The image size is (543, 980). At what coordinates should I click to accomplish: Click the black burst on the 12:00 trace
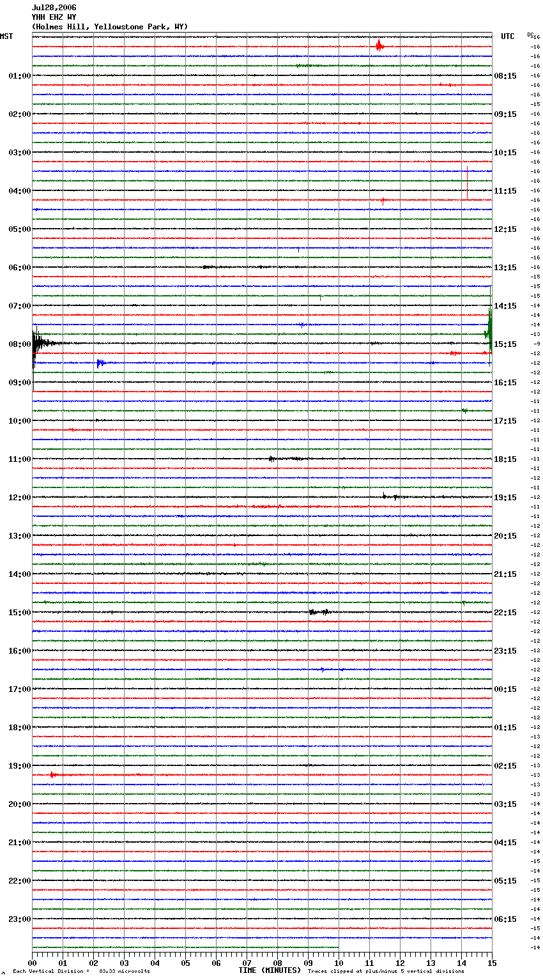coord(390,496)
